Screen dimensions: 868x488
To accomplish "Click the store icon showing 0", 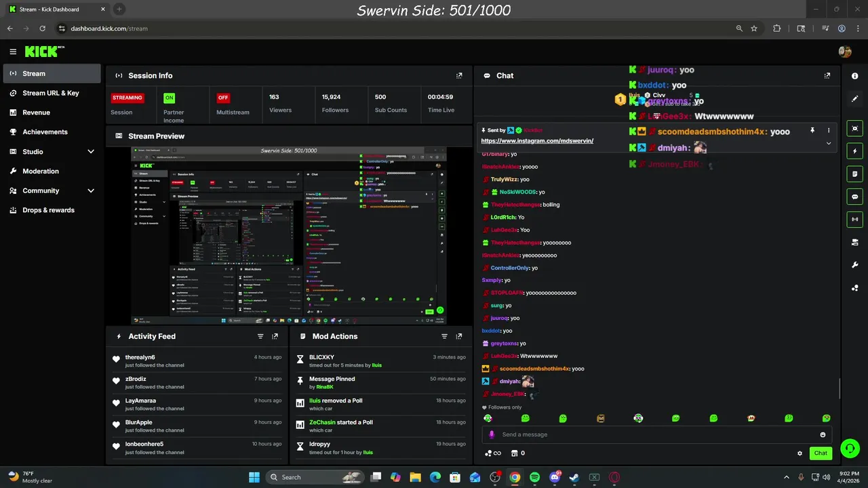I will (x=517, y=453).
